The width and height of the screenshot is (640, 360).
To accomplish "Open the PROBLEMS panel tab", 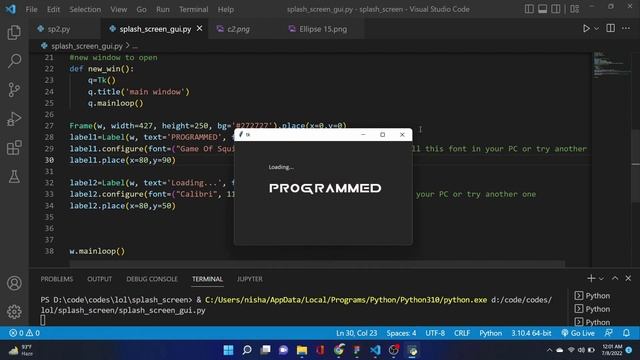I will [57, 279].
